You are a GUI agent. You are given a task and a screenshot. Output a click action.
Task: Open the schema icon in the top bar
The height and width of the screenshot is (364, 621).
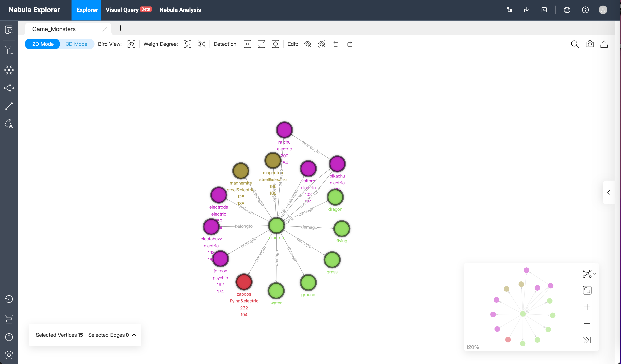pyautogui.click(x=510, y=10)
